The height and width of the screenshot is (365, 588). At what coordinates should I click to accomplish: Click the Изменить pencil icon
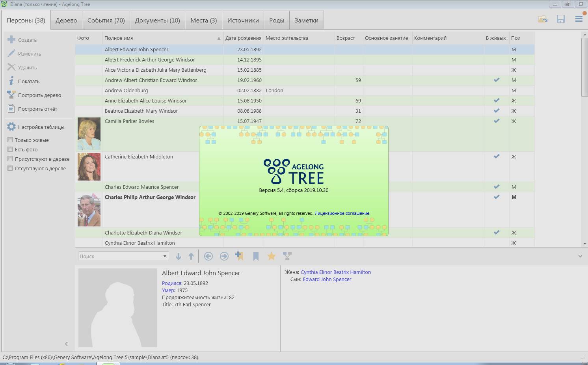click(x=11, y=54)
